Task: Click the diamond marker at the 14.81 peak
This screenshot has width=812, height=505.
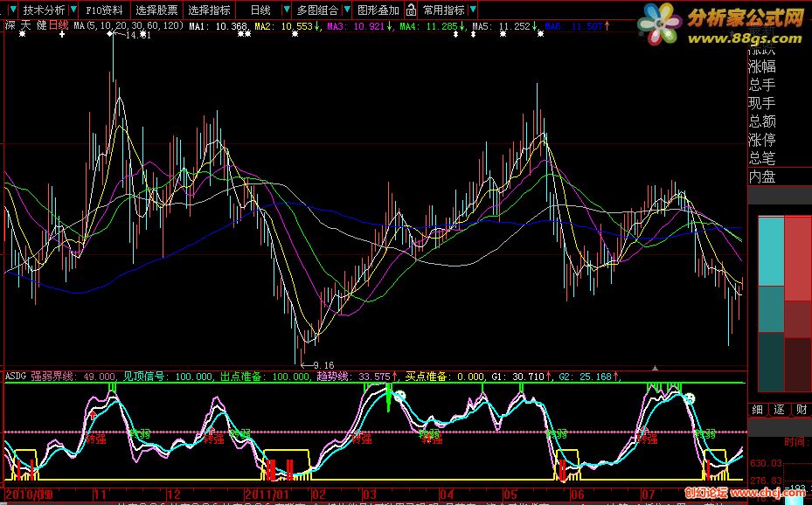Action: pos(110,33)
